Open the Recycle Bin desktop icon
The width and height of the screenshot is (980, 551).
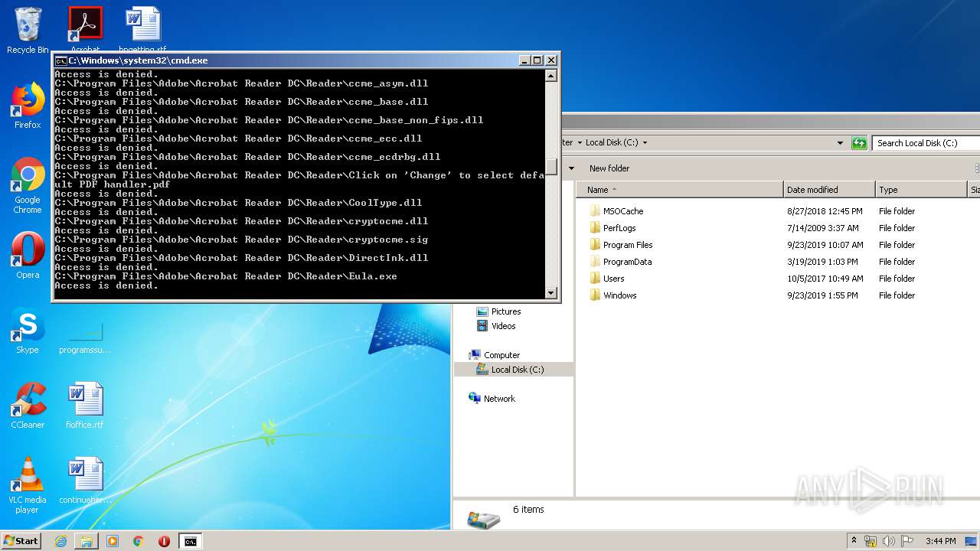pos(28,31)
